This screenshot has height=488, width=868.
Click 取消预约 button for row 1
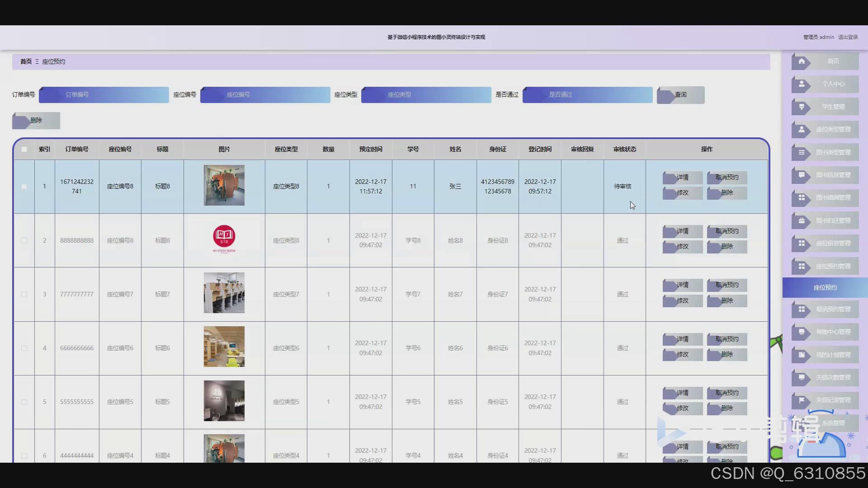click(x=726, y=178)
